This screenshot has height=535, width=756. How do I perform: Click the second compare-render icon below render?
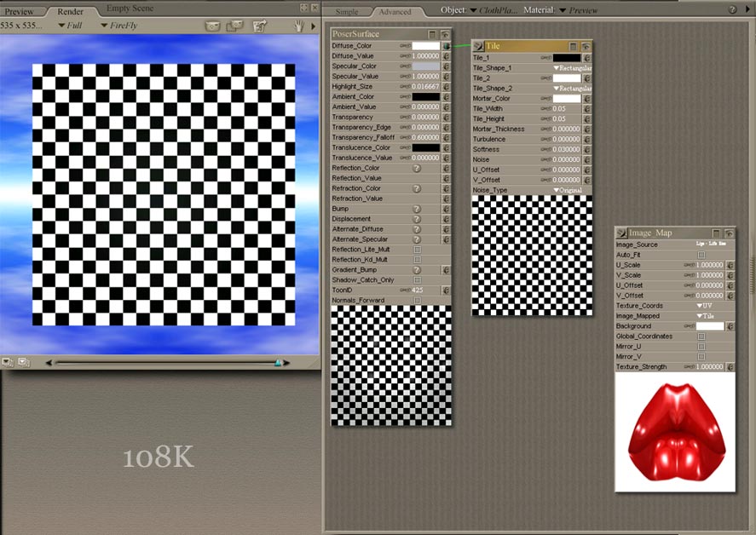tap(24, 362)
